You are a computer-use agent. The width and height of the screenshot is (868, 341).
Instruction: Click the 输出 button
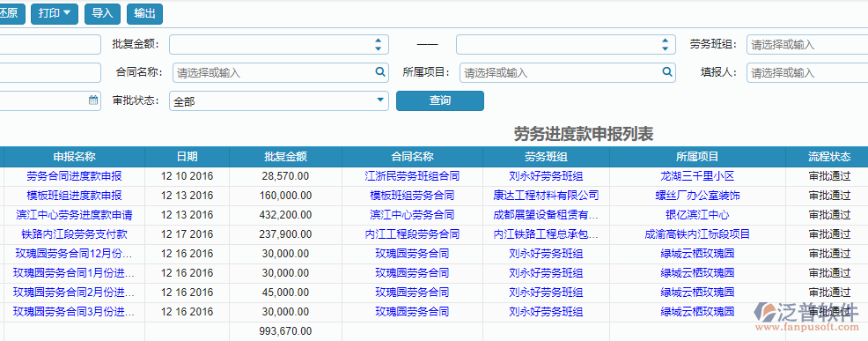tap(144, 13)
